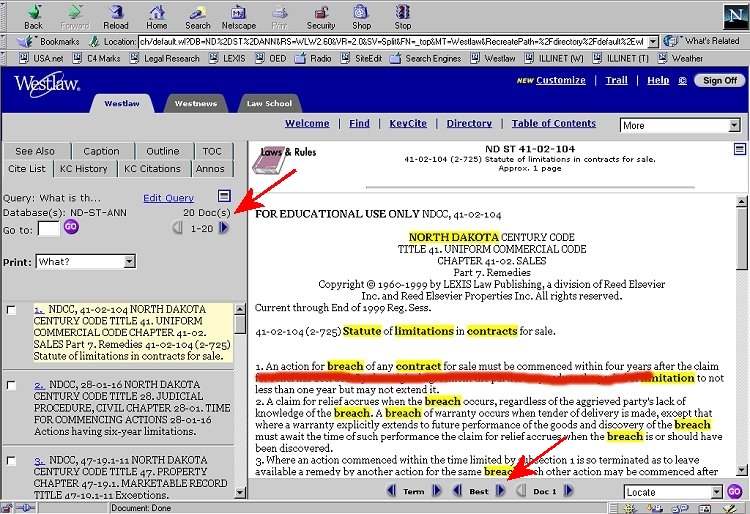Open the KC History tab
750x514 pixels.
(x=84, y=169)
